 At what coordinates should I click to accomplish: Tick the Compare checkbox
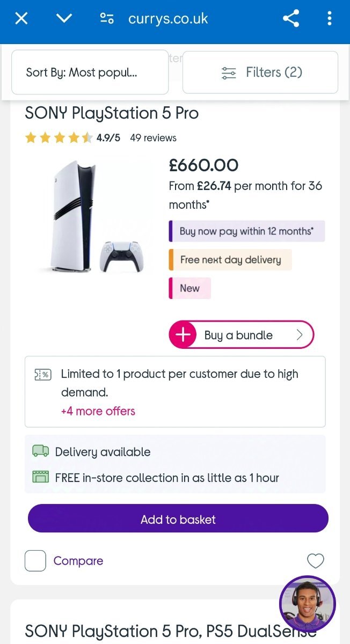pos(35,561)
